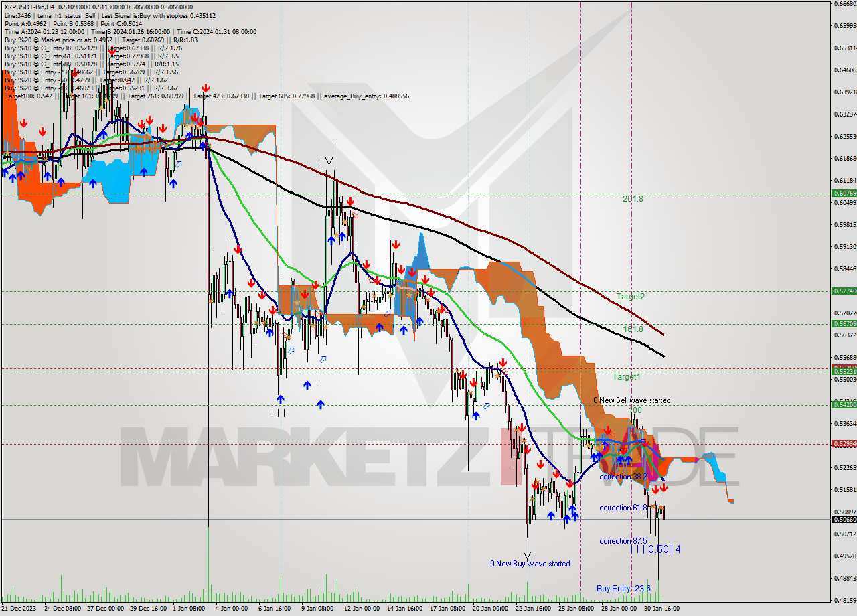Click the '17 Jan 08:00' time axis label
Screen dimensions: 857x616
(x=447, y=609)
